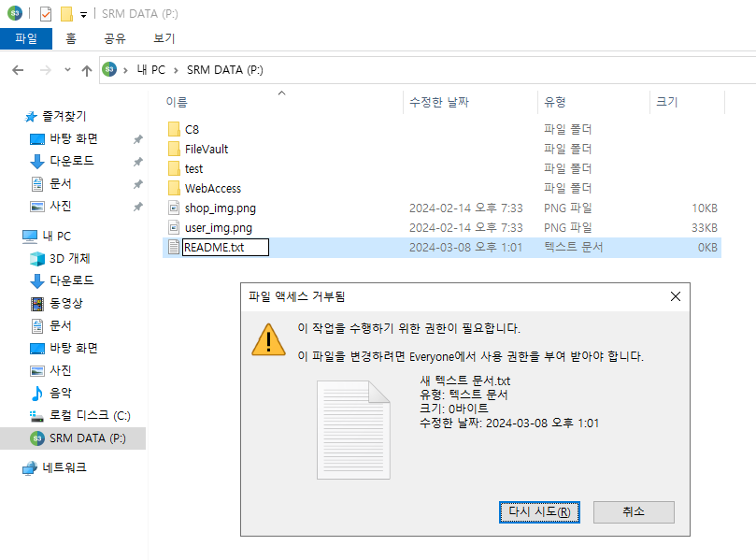Open 로컬 디스크 (C:) in navigation pane

pyautogui.click(x=90, y=415)
